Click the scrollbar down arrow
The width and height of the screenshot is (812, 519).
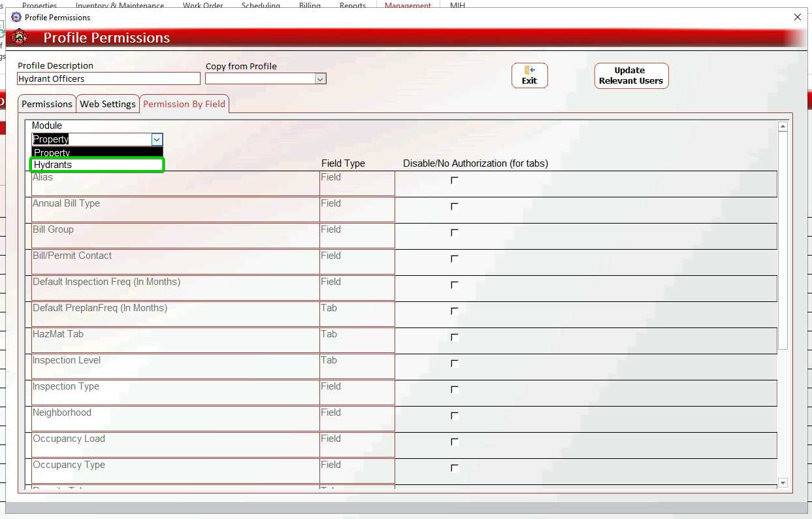[x=783, y=483]
